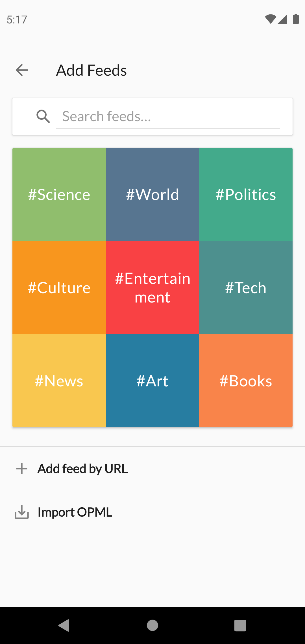This screenshot has height=644, width=305.
Task: Open recent apps with square button
Action: [240, 625]
